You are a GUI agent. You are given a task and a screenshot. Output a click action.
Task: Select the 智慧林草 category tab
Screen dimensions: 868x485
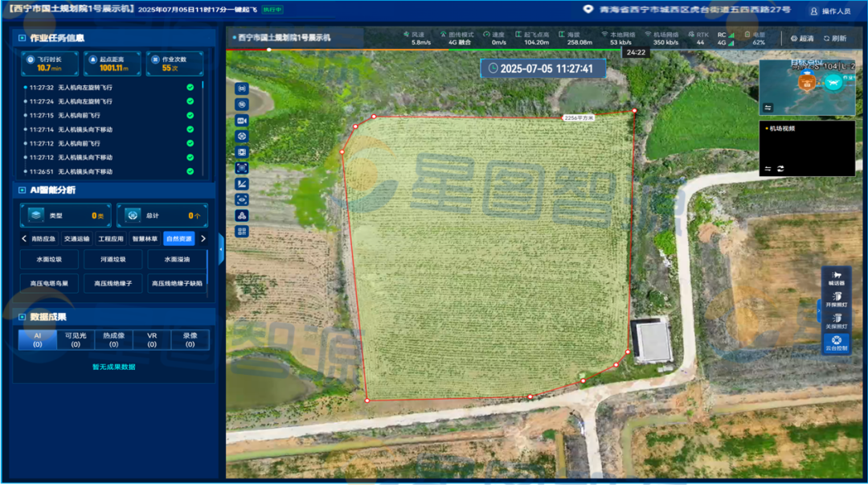coord(145,239)
